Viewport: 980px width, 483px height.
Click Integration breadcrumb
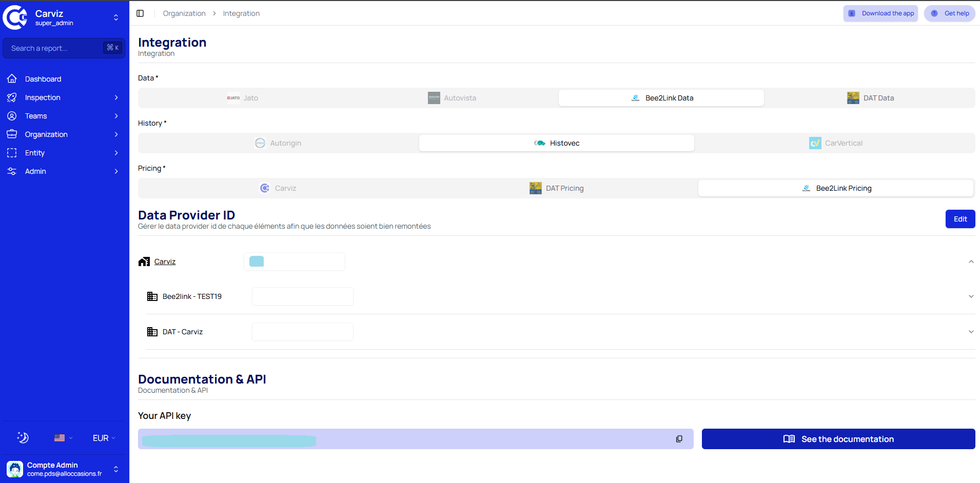(x=241, y=13)
